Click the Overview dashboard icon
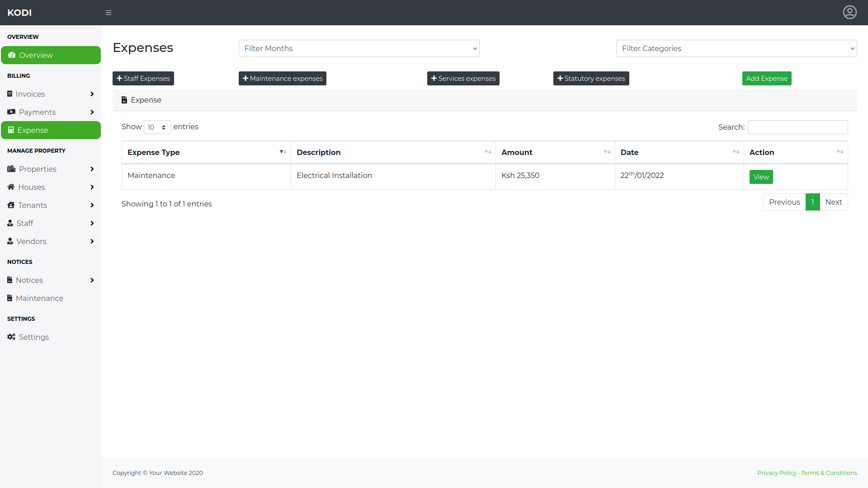The width and height of the screenshot is (868, 488). [12, 55]
